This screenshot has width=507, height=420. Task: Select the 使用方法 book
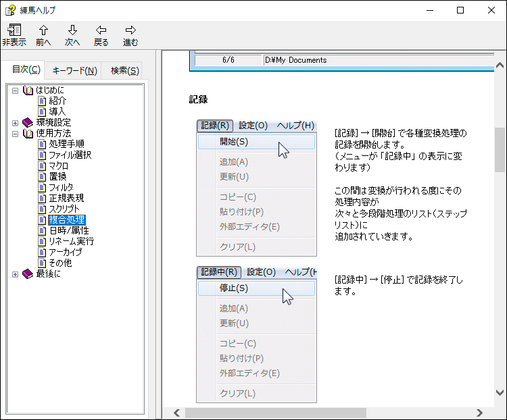tap(53, 134)
